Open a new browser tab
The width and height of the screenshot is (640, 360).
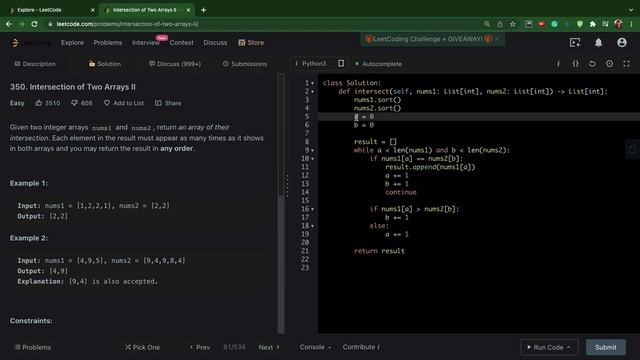[x=203, y=10]
